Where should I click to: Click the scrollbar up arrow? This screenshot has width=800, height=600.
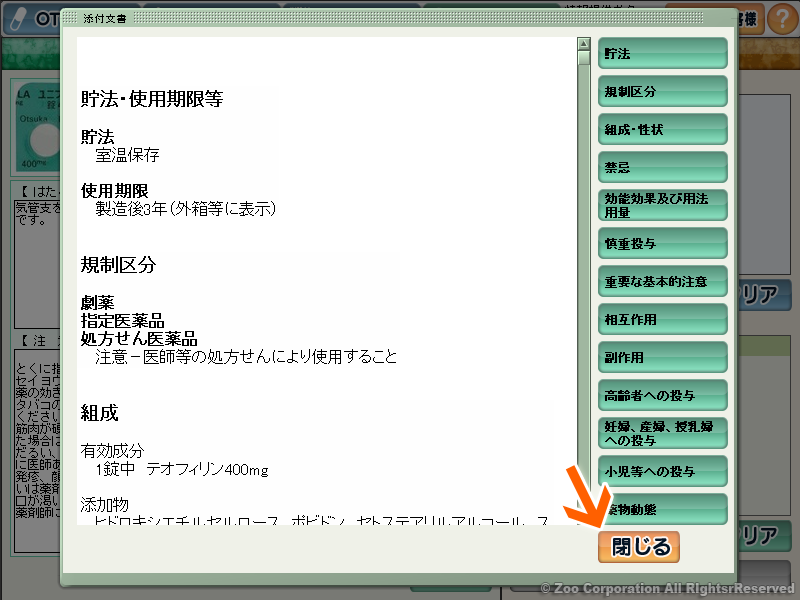point(584,44)
